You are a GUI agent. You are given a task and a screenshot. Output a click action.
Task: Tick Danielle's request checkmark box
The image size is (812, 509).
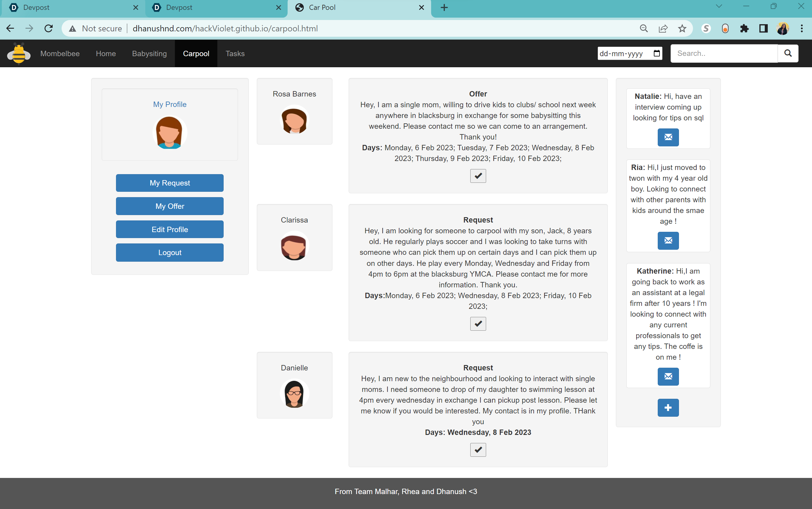478,450
